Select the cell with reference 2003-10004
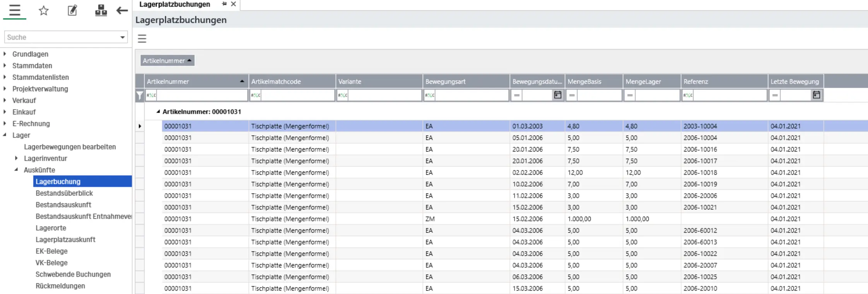This screenshot has width=868, height=294. [724, 126]
